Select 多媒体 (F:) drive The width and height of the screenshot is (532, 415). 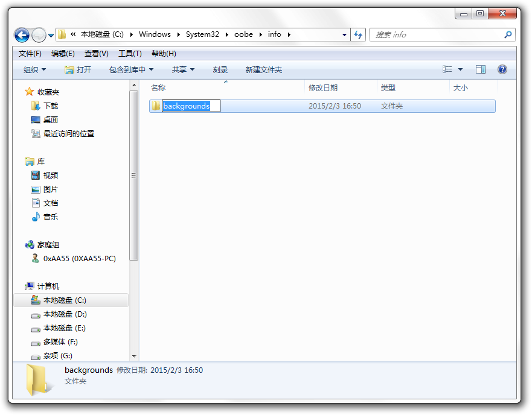tap(60, 342)
